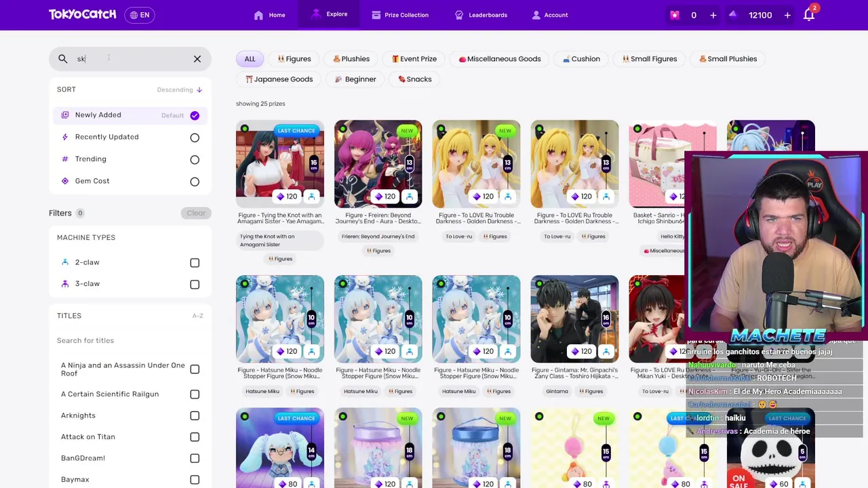
Task: Open the Frieren Aura figure thumbnail
Action: coord(378,164)
